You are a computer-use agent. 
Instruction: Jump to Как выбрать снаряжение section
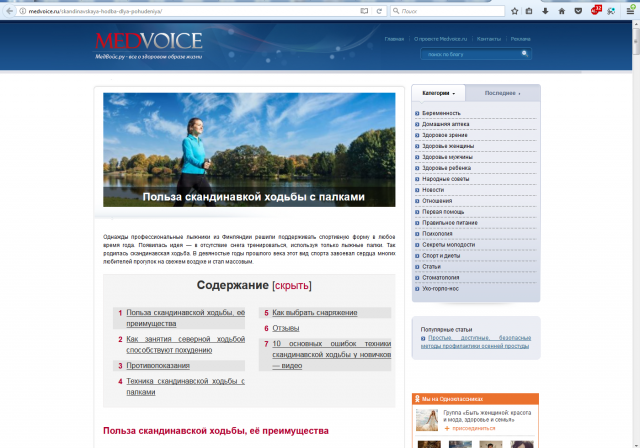[315, 313]
